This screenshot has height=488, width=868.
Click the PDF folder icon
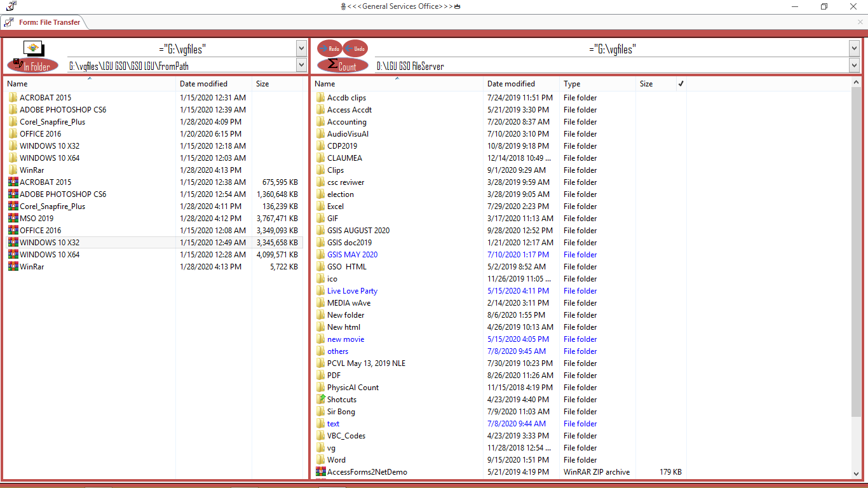(320, 376)
